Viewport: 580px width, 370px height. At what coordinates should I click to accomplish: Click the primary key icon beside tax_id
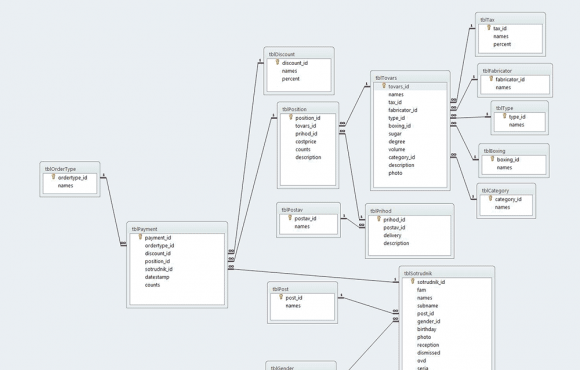489,28
